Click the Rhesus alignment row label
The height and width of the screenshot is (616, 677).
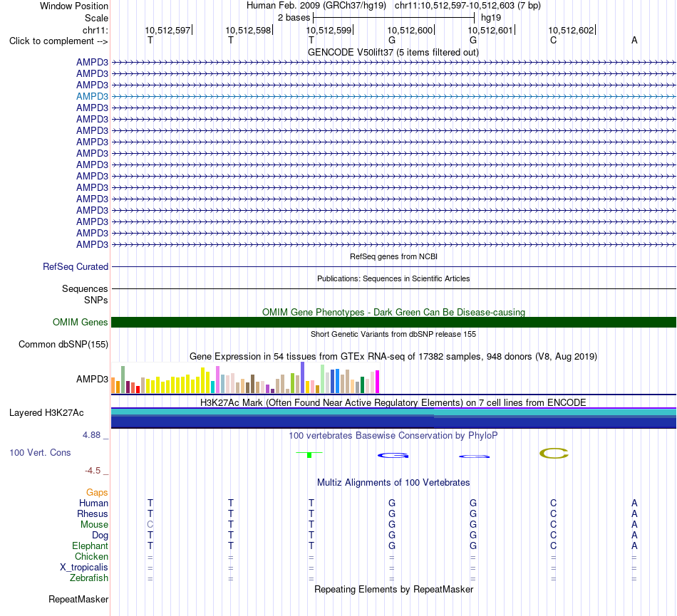93,513
